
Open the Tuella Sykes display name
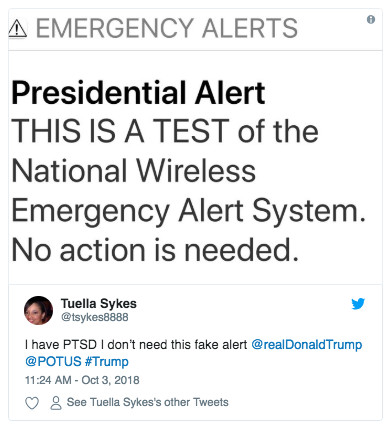[x=99, y=304]
